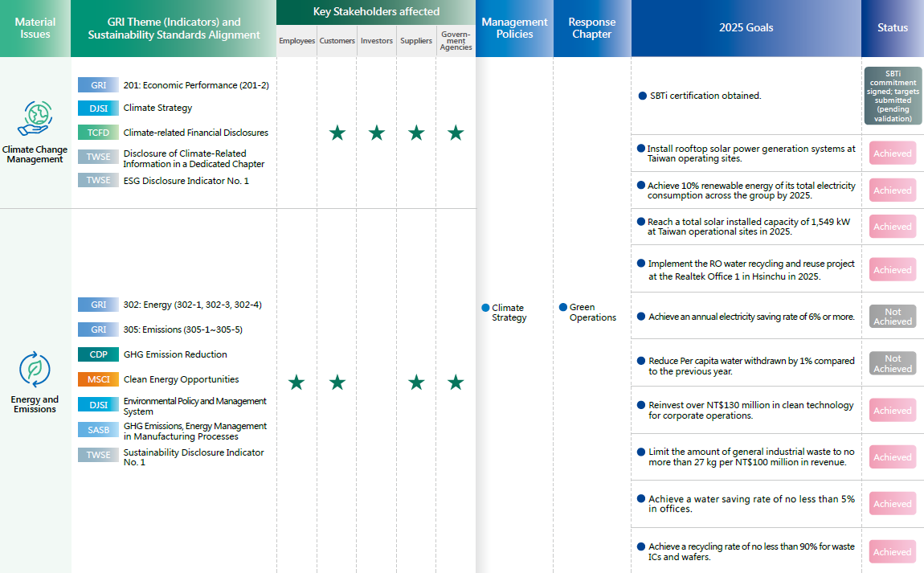Screen dimensions: 924x573
Task: Select the GRI tag beside 305: Emissions
Action: click(x=98, y=329)
